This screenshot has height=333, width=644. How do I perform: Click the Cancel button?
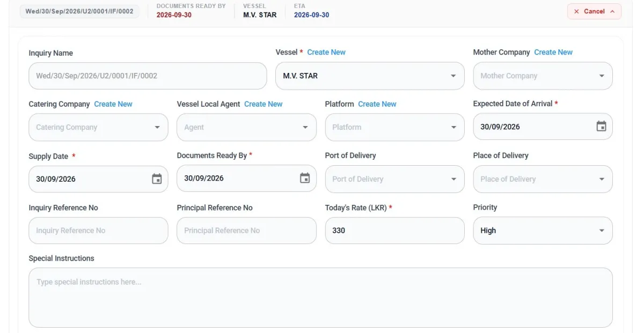pos(594,11)
